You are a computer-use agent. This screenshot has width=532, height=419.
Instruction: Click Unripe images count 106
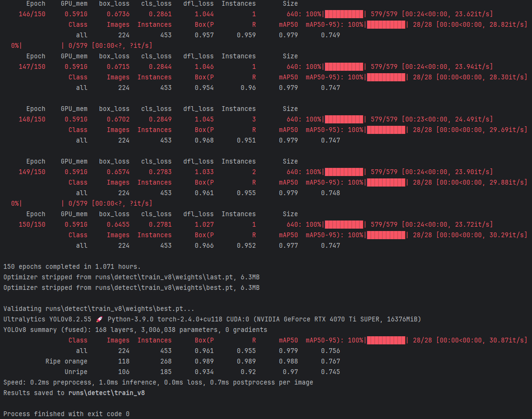[x=124, y=372]
